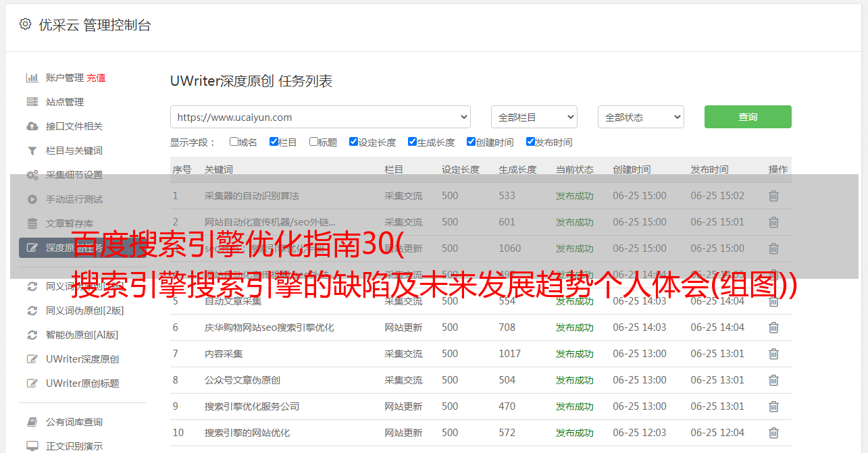
Task: Click trash icon for 搜索引擎的网站优化 row
Action: (x=773, y=433)
